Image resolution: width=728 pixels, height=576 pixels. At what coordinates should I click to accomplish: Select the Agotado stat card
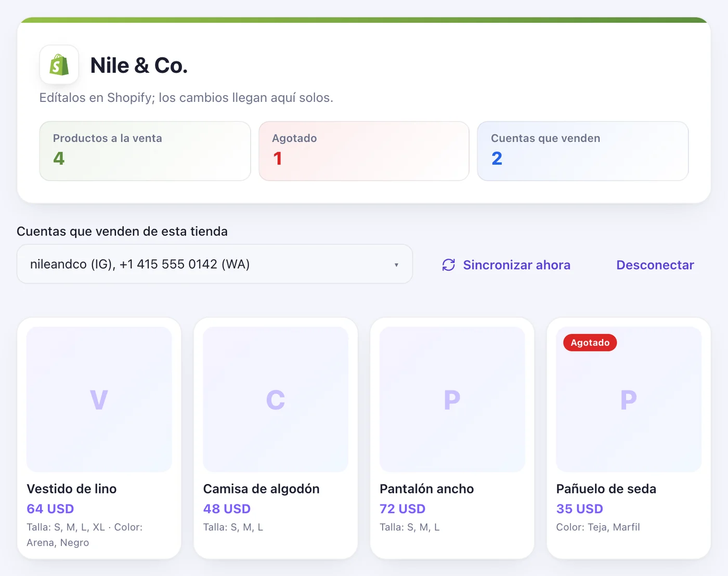(x=364, y=151)
